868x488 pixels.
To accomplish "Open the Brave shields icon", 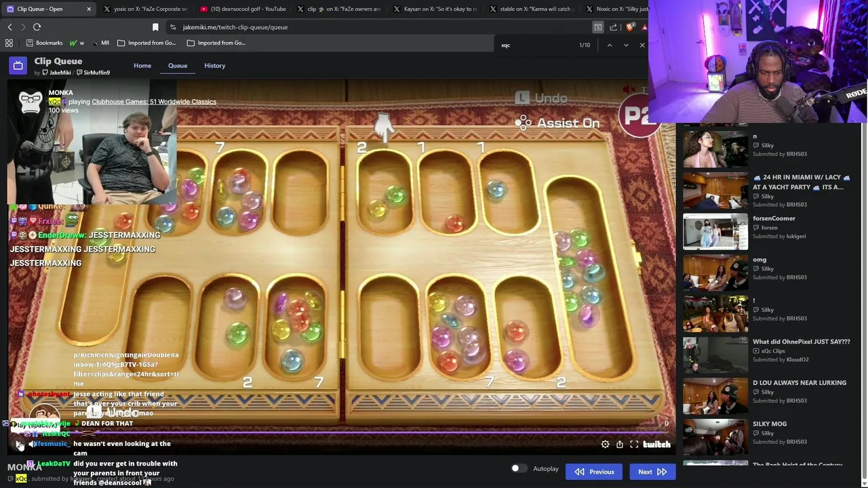I will [x=630, y=27].
